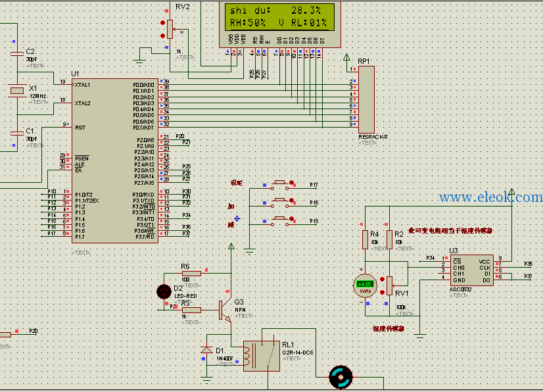Select the D2 red LED symbol
This screenshot has width=543, height=392.
click(x=164, y=292)
